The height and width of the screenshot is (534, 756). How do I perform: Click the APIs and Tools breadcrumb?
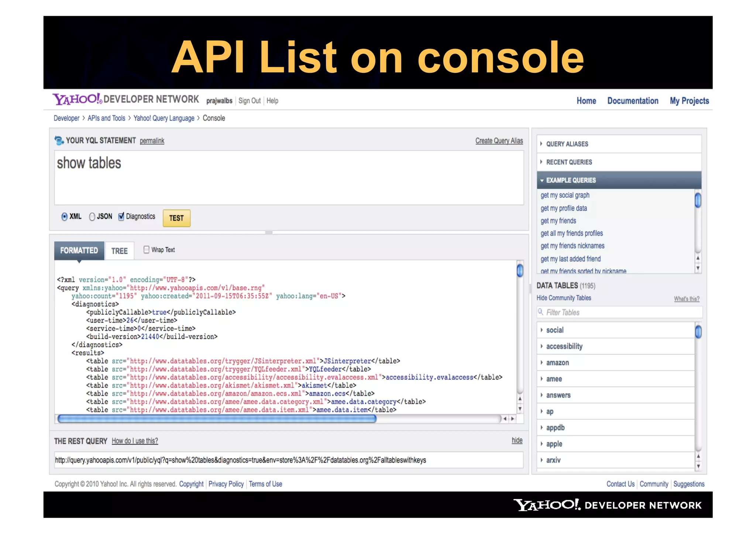point(106,118)
